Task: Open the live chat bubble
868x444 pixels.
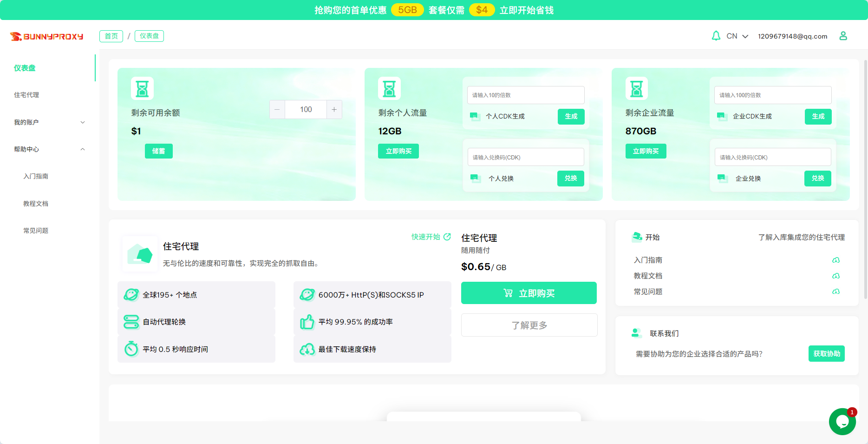Action: pyautogui.click(x=842, y=422)
